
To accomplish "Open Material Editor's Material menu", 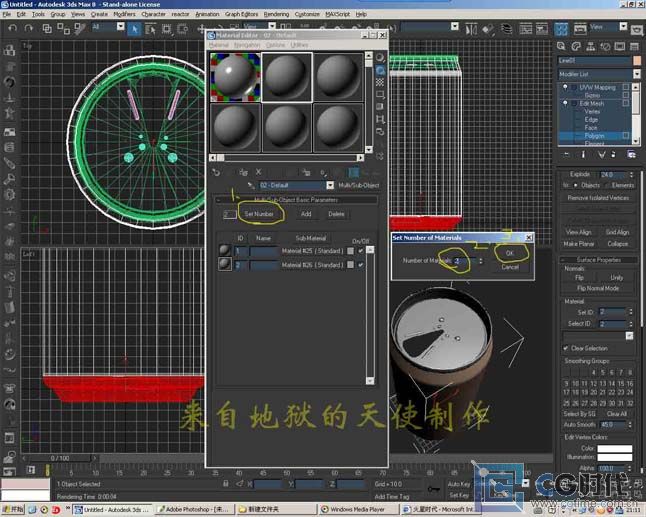I will (219, 44).
